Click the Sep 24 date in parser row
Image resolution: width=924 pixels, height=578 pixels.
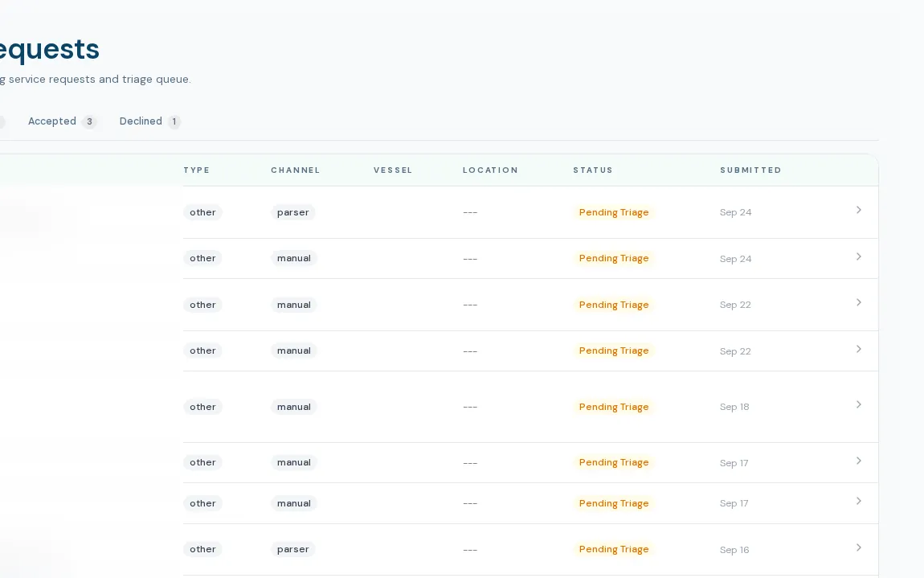click(735, 212)
